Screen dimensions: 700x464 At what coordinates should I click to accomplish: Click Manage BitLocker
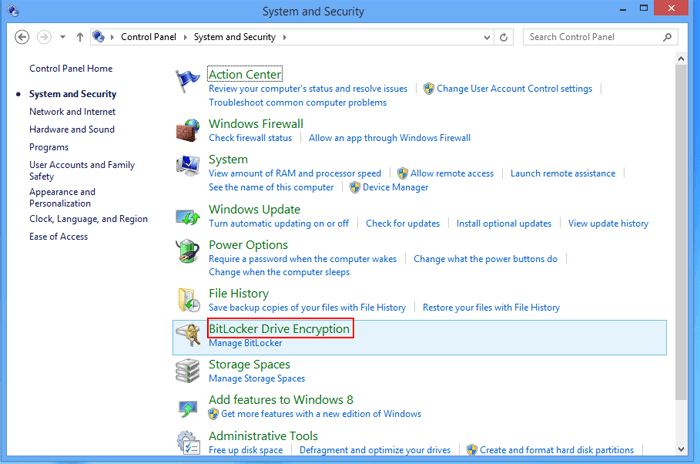pyautogui.click(x=246, y=343)
